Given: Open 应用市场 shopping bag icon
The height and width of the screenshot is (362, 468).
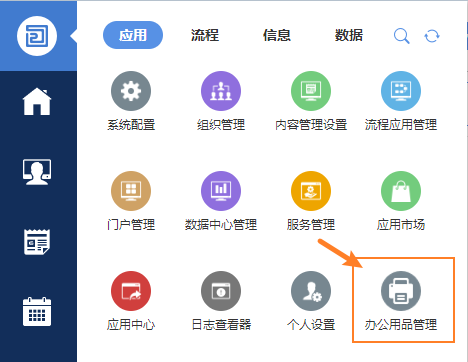Looking at the screenshot, I should 401,191.
